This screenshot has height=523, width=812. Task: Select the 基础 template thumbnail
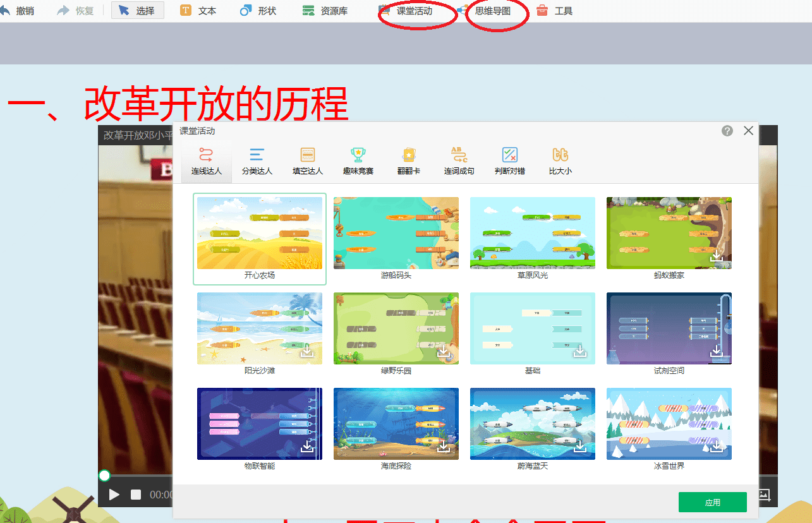(533, 328)
